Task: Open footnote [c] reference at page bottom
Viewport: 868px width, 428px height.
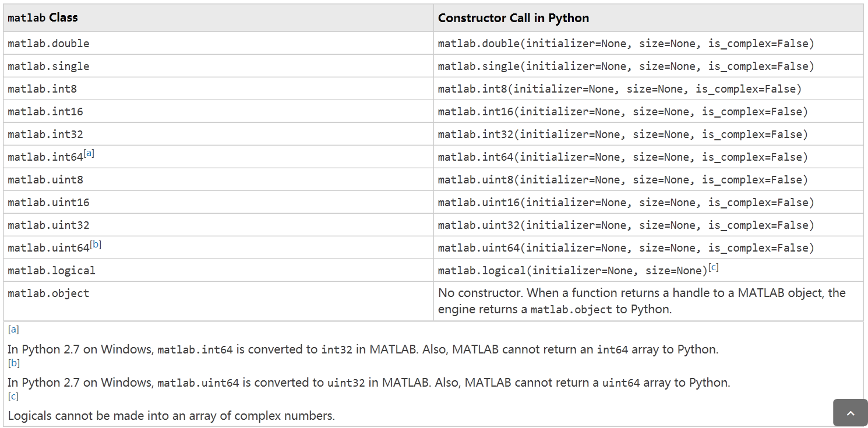Action: click(x=13, y=396)
